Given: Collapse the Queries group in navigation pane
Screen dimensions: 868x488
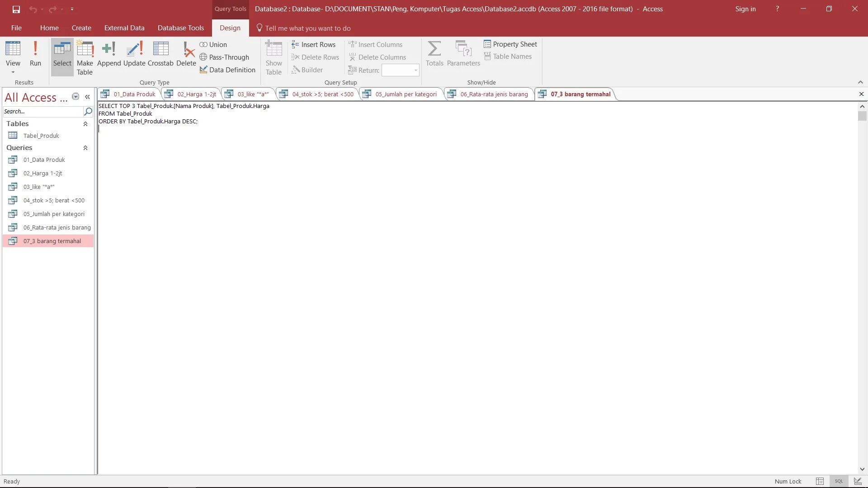Looking at the screenshot, I should pos(85,148).
